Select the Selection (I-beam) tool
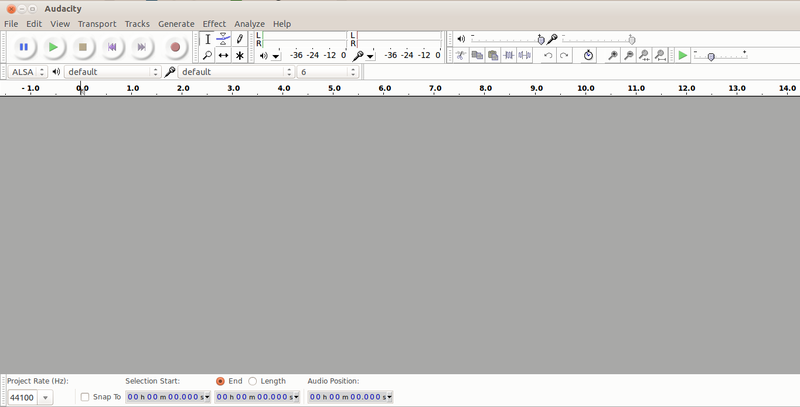 coord(207,39)
